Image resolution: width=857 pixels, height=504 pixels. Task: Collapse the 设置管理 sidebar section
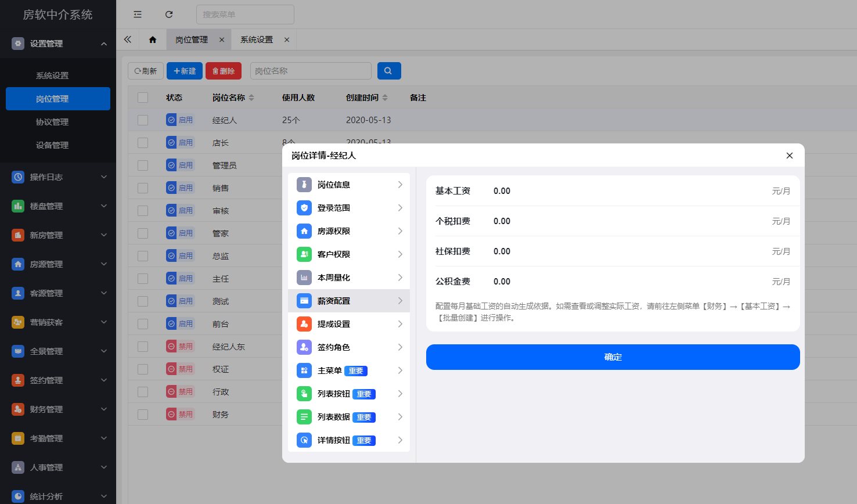[x=58, y=44]
